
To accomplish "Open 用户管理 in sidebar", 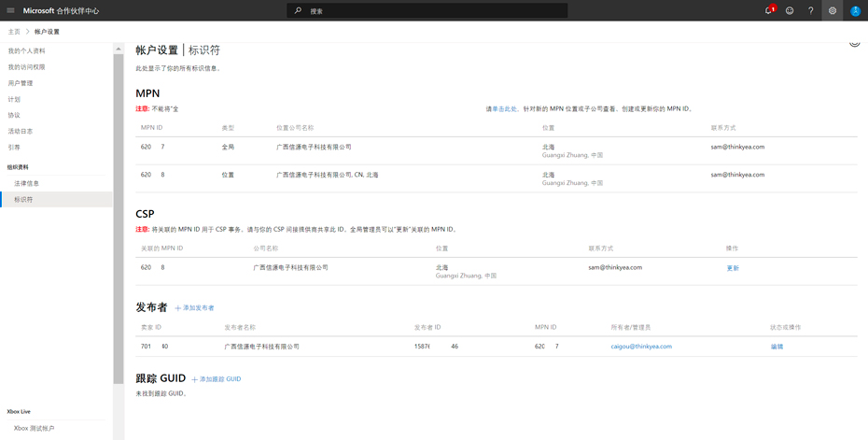I will click(x=21, y=83).
